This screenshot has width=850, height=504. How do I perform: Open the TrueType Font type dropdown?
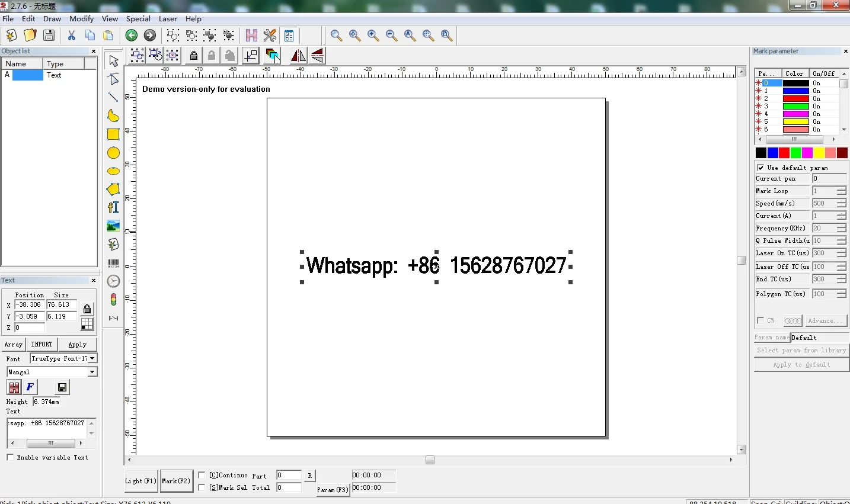click(x=92, y=358)
